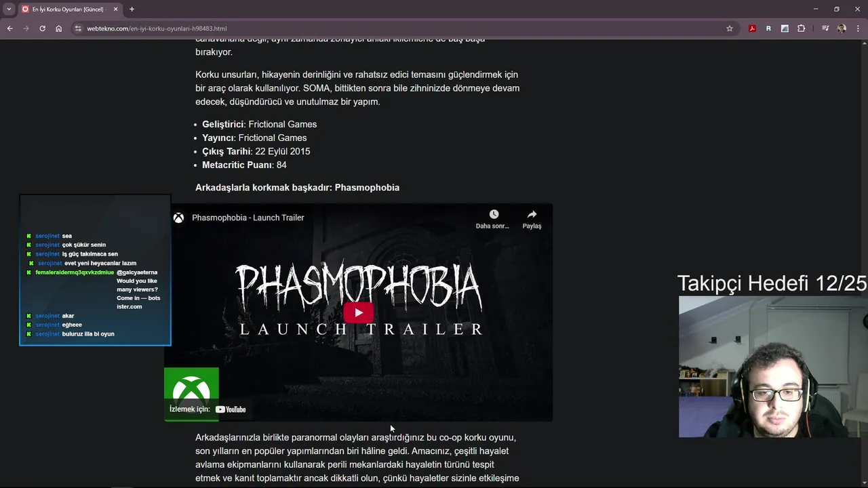Click the paragraph starting 'Korku unsurları, hikayenin'
Screen dimensions: 868x488
coord(357,88)
